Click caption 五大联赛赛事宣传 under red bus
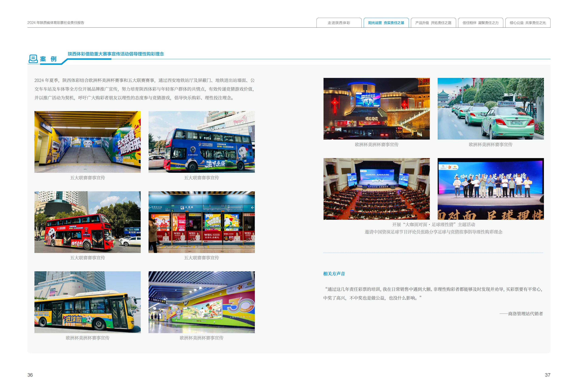Screen dimensions: 578x392 (88, 258)
